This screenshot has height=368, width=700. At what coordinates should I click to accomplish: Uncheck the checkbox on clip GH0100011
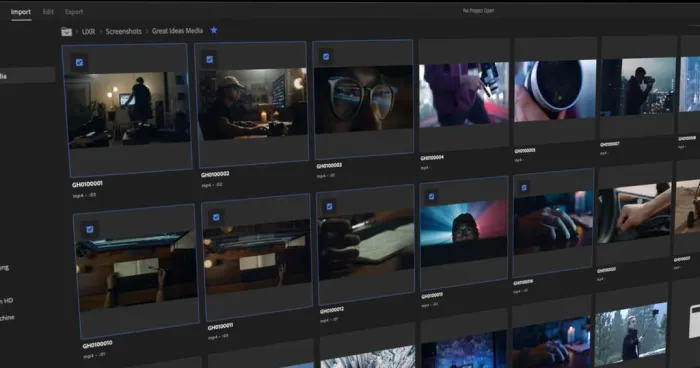pos(216,217)
